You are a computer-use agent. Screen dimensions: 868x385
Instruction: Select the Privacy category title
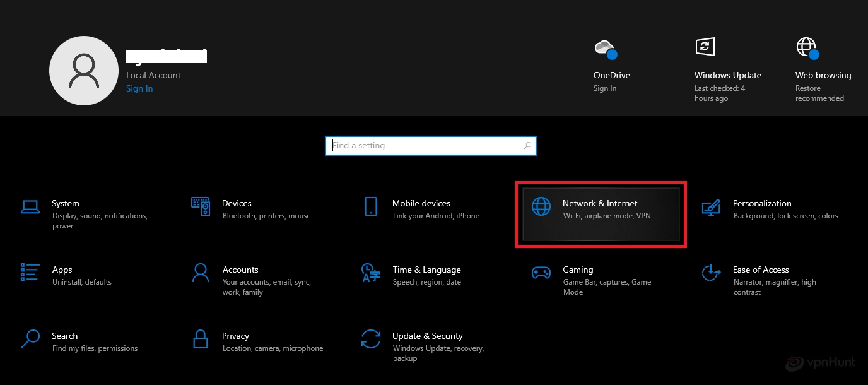[235, 336]
